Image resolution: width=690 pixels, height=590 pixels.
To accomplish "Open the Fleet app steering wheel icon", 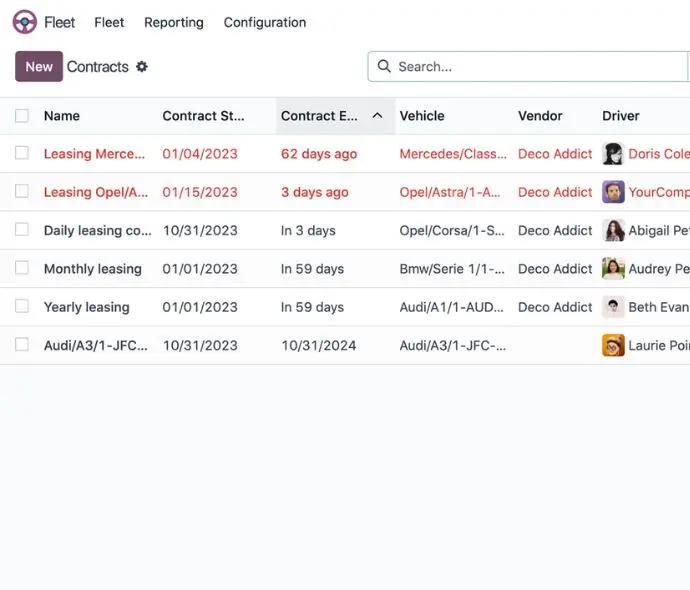I will pyautogui.click(x=25, y=22).
